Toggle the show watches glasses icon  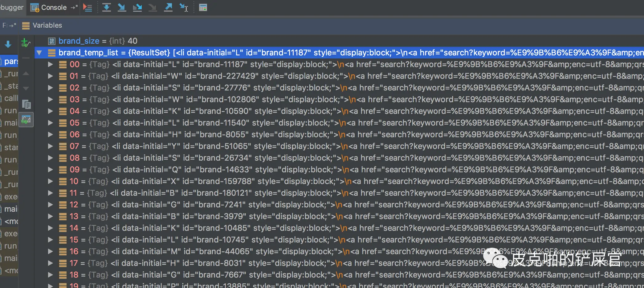point(26,120)
